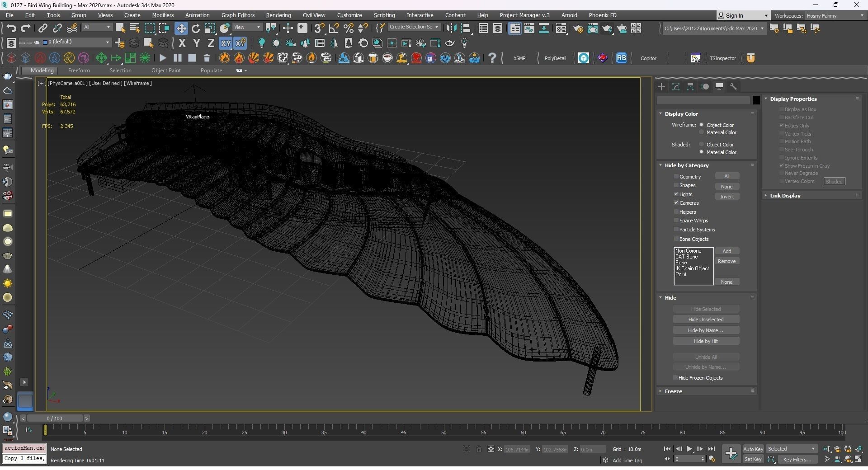Open the Modify command panel tab
Image resolution: width=868 pixels, height=470 pixels.
(x=676, y=87)
